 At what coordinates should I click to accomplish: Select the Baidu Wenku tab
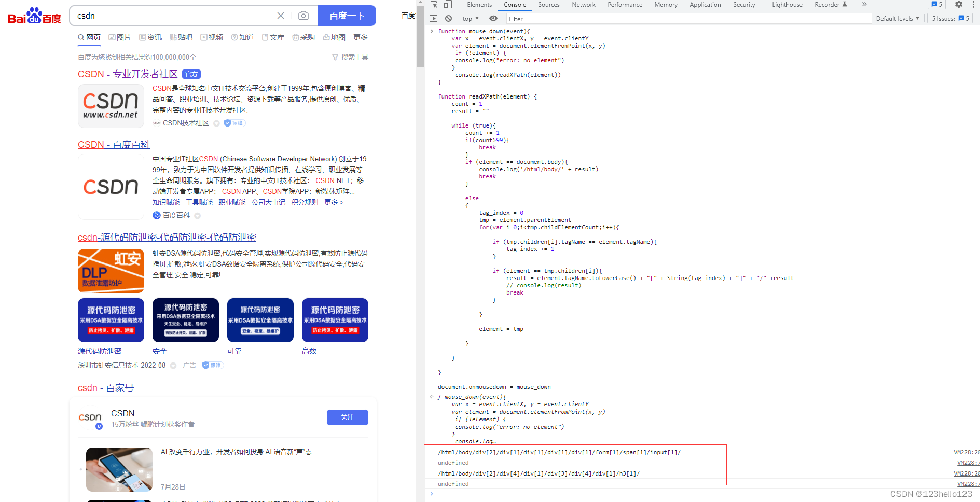tap(273, 37)
